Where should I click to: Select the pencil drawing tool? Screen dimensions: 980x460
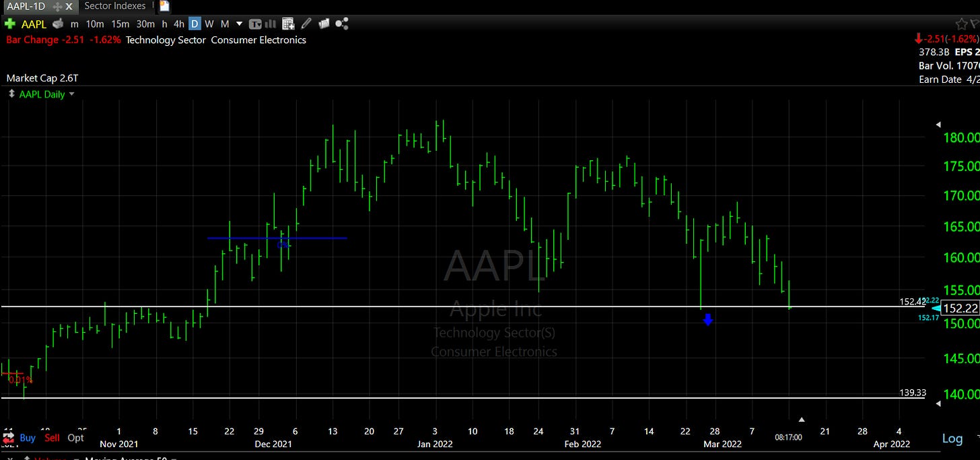[x=306, y=24]
